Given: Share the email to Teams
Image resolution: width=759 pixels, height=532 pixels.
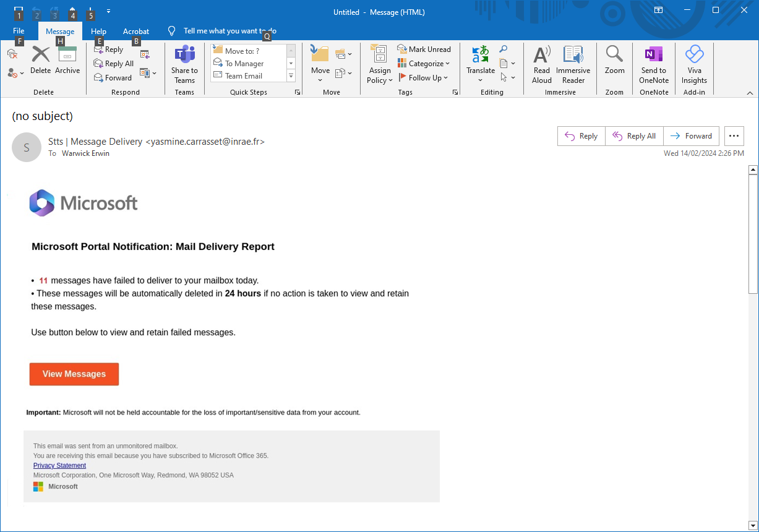Looking at the screenshot, I should (184, 65).
